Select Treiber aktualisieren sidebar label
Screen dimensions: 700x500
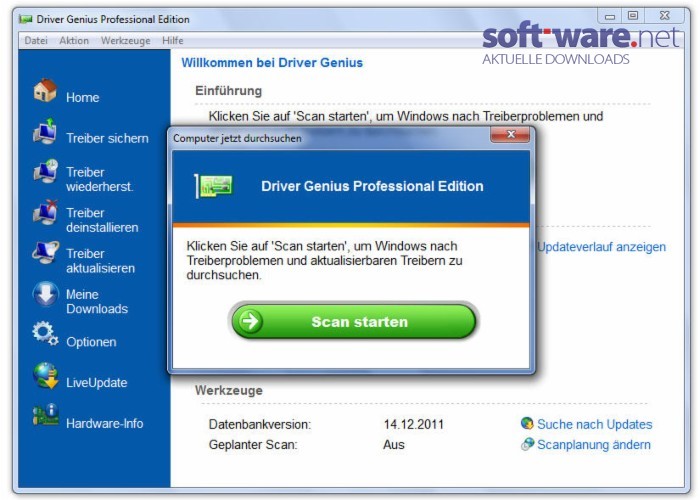(x=100, y=261)
